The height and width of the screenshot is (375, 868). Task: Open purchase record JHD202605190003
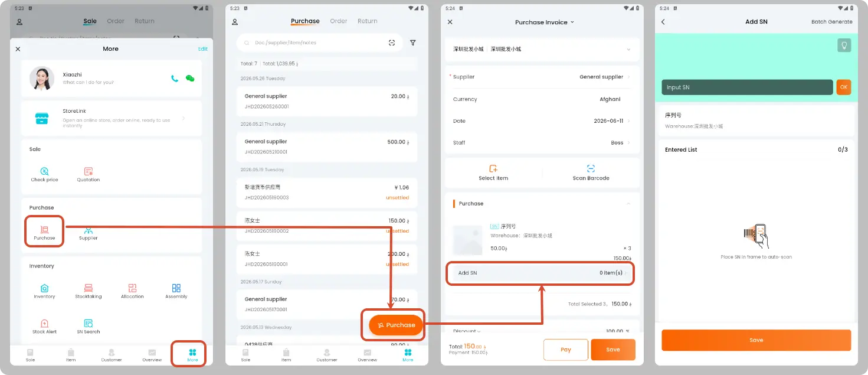click(x=327, y=192)
